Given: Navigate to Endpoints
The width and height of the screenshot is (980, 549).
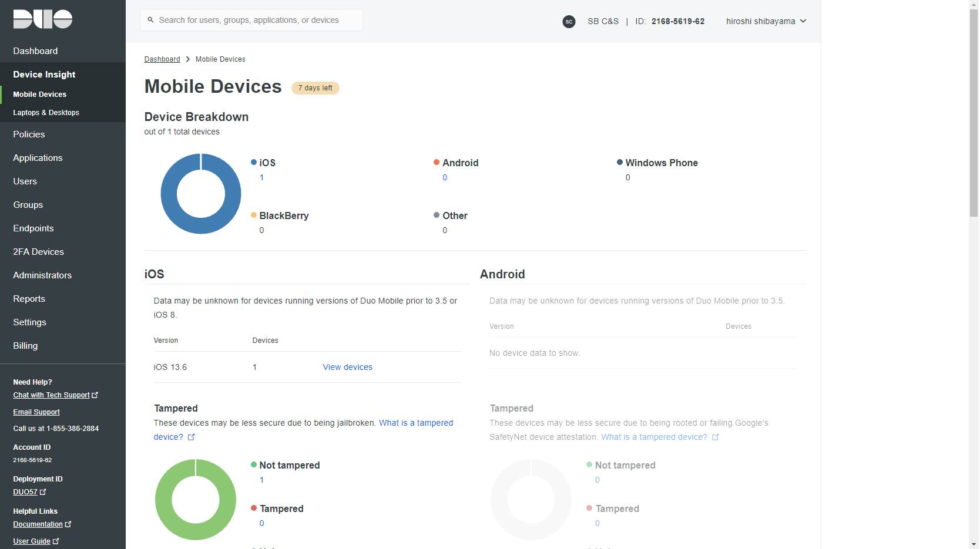Looking at the screenshot, I should 33,228.
